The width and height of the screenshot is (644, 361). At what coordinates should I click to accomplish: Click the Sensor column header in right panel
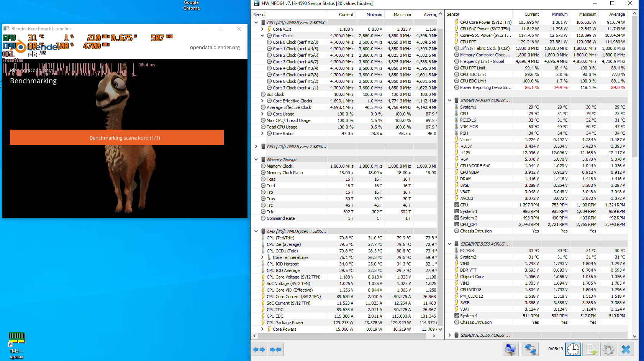point(478,14)
